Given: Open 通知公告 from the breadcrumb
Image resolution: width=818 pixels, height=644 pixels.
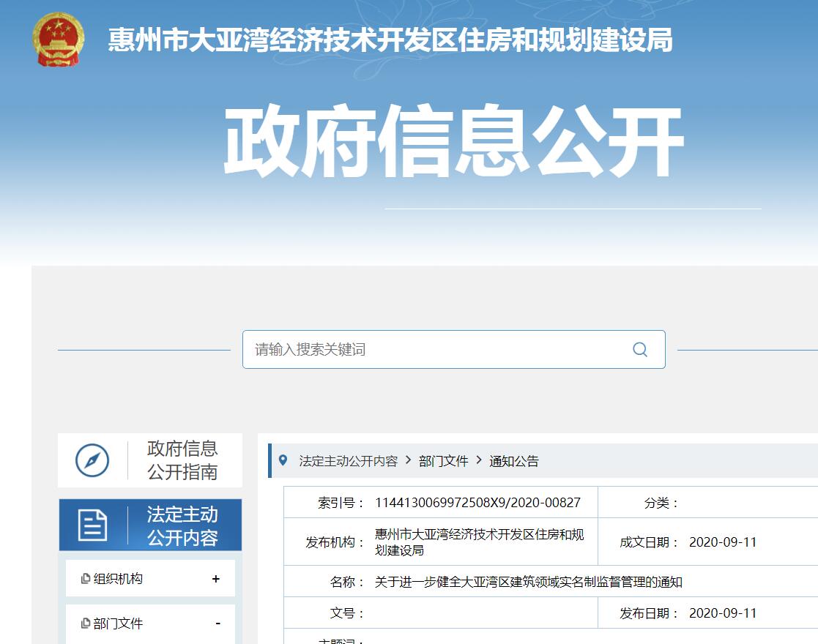Looking at the screenshot, I should [x=517, y=462].
